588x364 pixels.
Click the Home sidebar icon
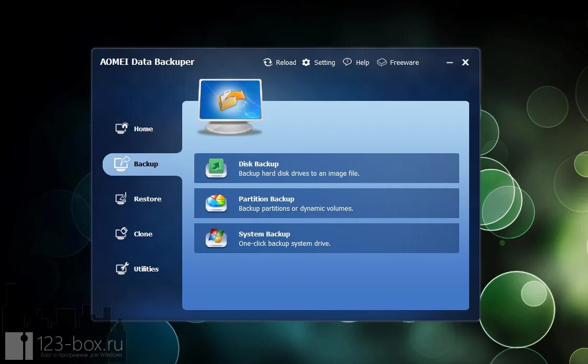(121, 129)
